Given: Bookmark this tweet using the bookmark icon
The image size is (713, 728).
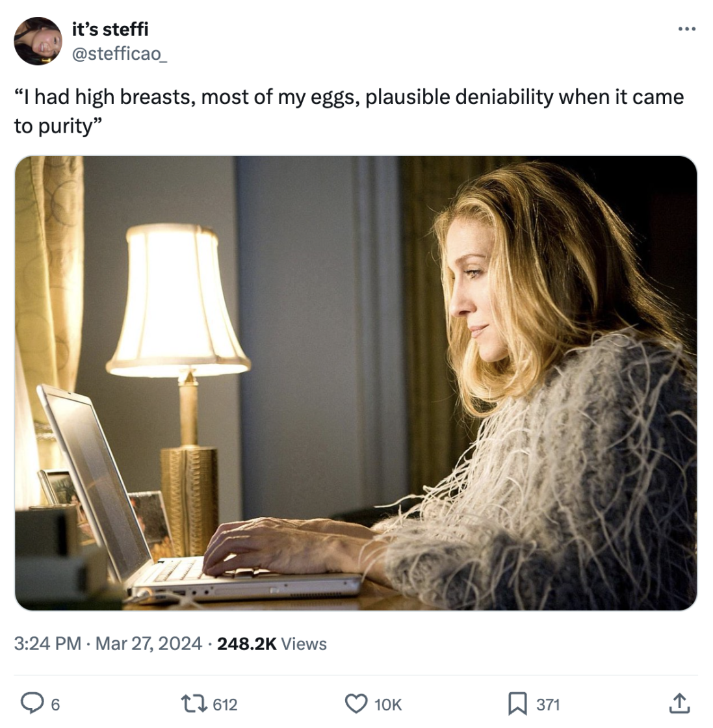Looking at the screenshot, I should [x=517, y=703].
